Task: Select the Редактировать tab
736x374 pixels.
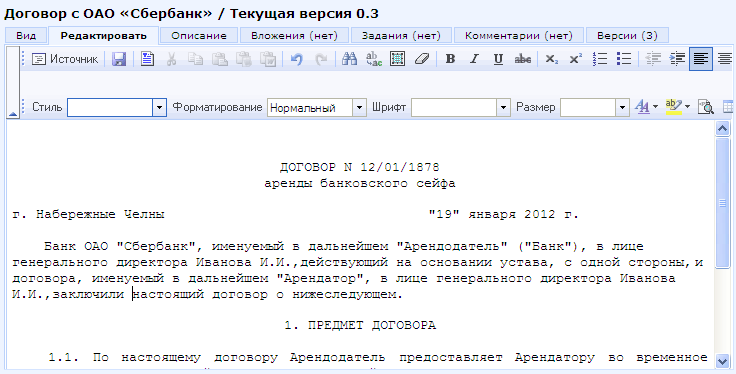Action: pyautogui.click(x=104, y=36)
